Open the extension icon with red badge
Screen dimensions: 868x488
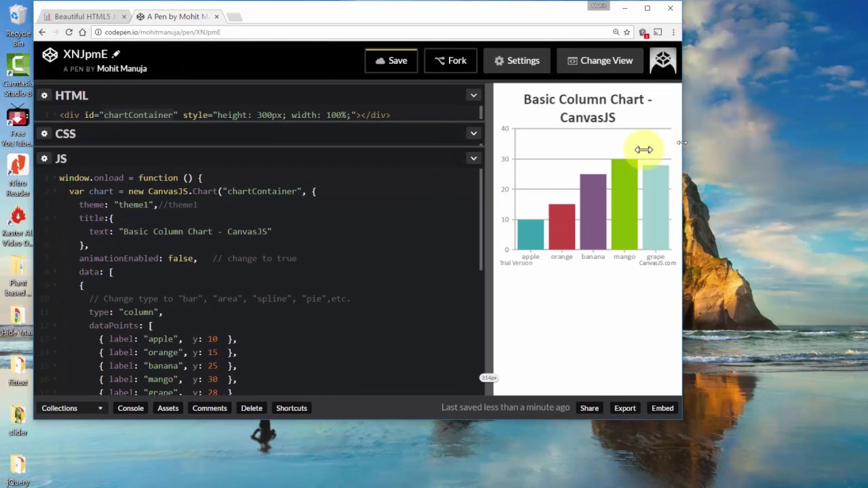(644, 32)
